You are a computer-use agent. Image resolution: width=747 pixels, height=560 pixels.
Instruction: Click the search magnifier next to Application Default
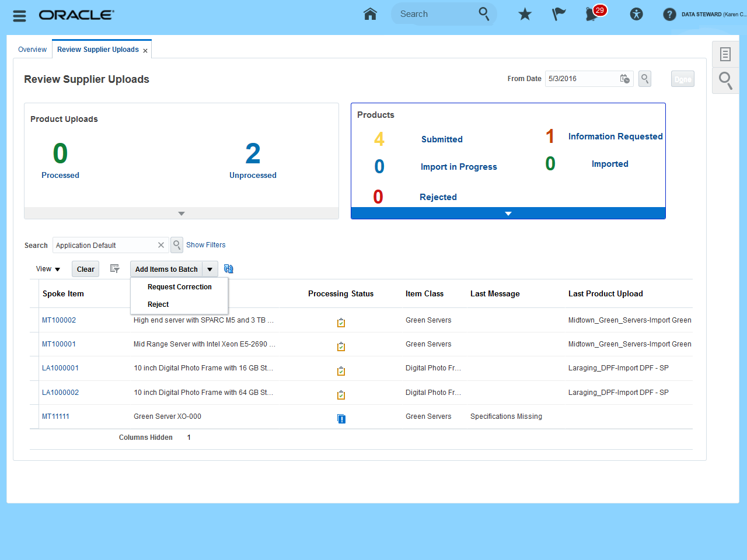click(176, 244)
